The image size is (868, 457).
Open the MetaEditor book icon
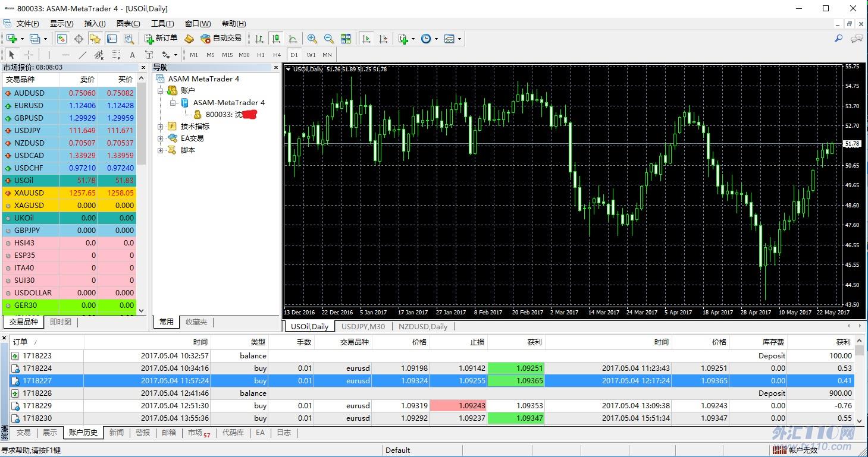(189, 39)
